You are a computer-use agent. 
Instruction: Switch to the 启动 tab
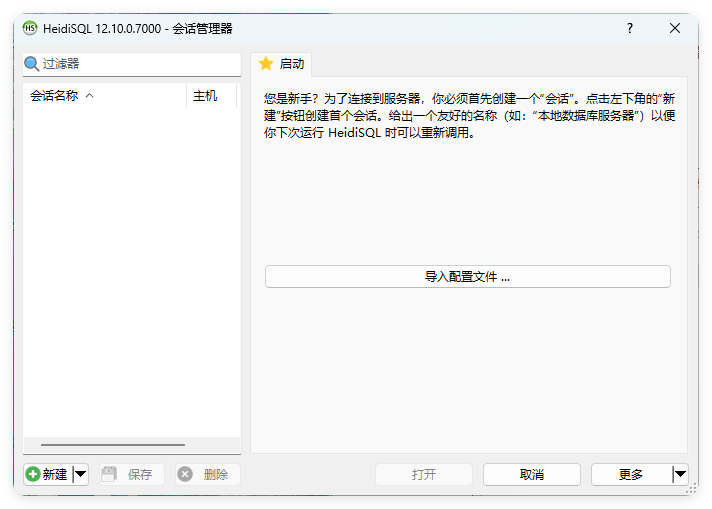pyautogui.click(x=281, y=64)
